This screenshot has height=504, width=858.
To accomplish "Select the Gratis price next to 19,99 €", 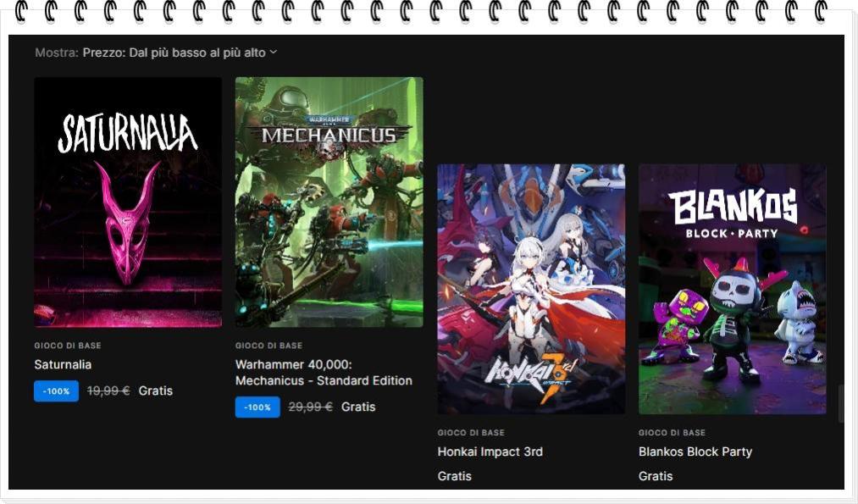I will [156, 390].
